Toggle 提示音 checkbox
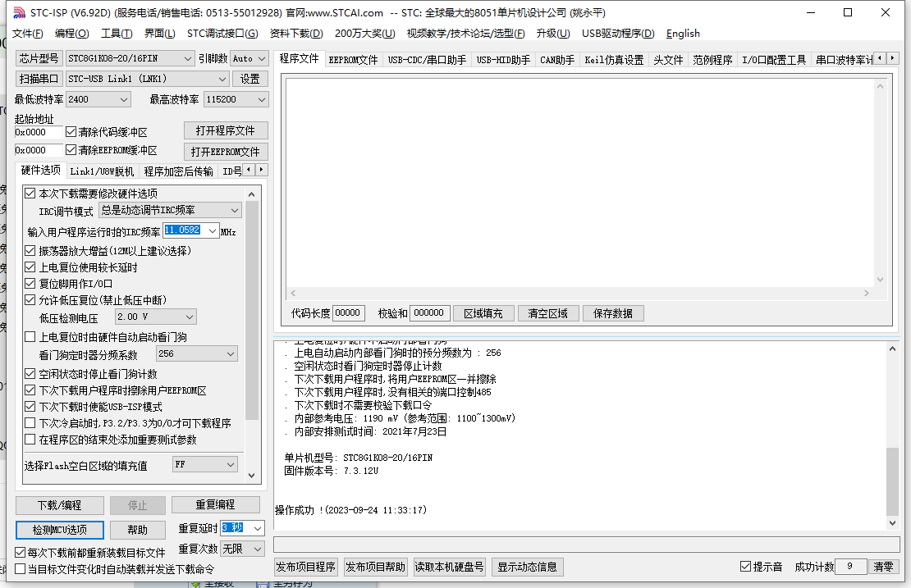This screenshot has width=911, height=588. click(745, 567)
